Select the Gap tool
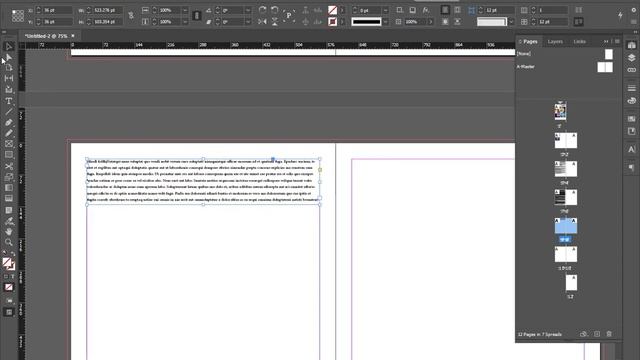The height and width of the screenshot is (360, 640). tap(9, 78)
